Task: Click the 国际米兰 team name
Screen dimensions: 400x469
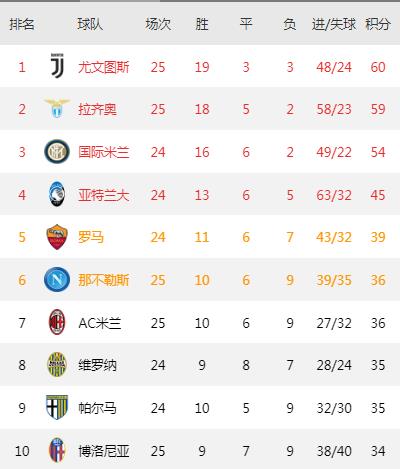Action: coord(104,152)
